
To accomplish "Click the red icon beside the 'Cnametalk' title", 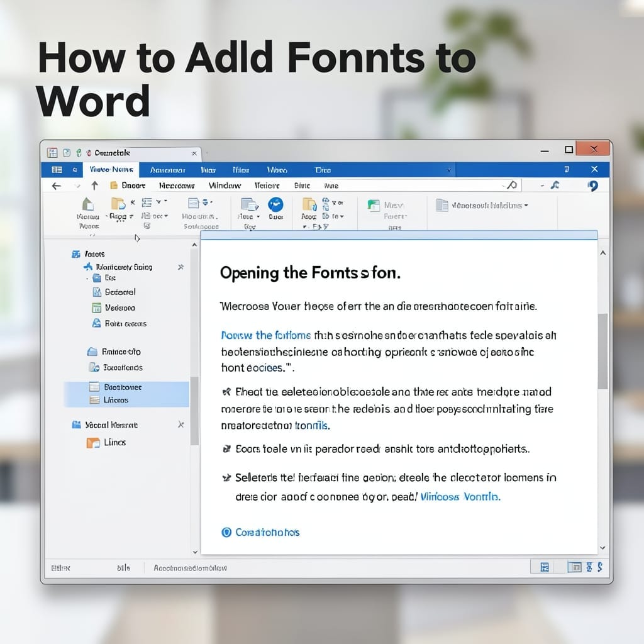I will click(89, 153).
